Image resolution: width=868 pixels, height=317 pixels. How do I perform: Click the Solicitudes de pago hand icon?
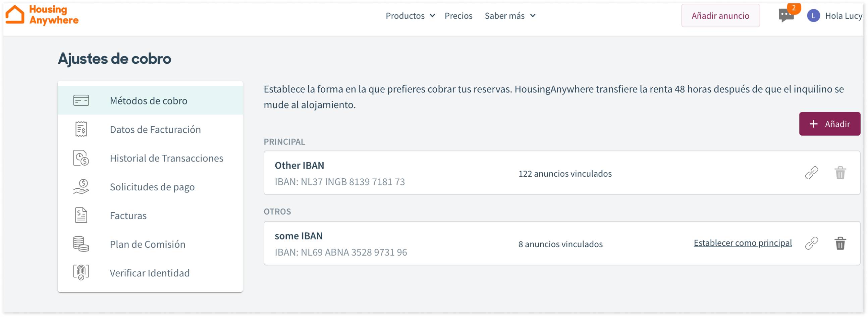pyautogui.click(x=81, y=186)
